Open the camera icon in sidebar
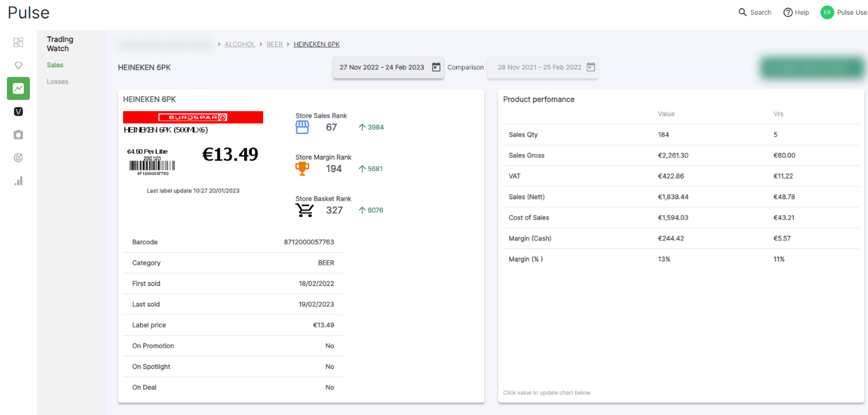 click(18, 135)
